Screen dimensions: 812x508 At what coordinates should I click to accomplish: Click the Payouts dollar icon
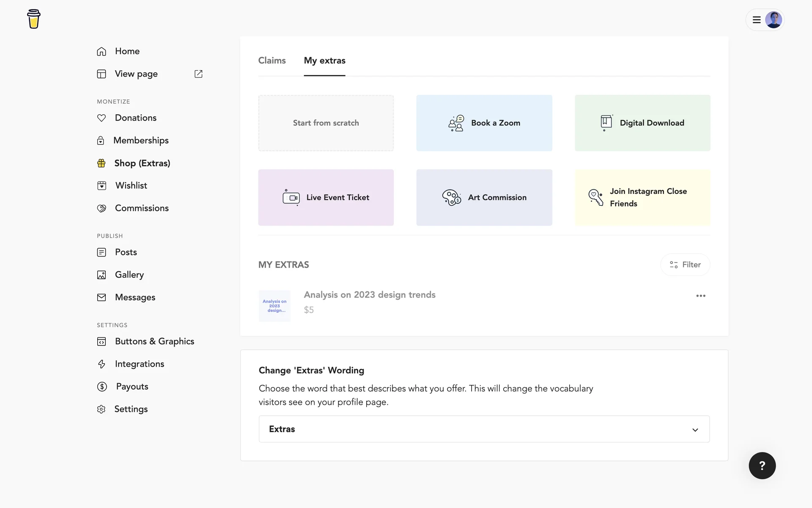(102, 387)
